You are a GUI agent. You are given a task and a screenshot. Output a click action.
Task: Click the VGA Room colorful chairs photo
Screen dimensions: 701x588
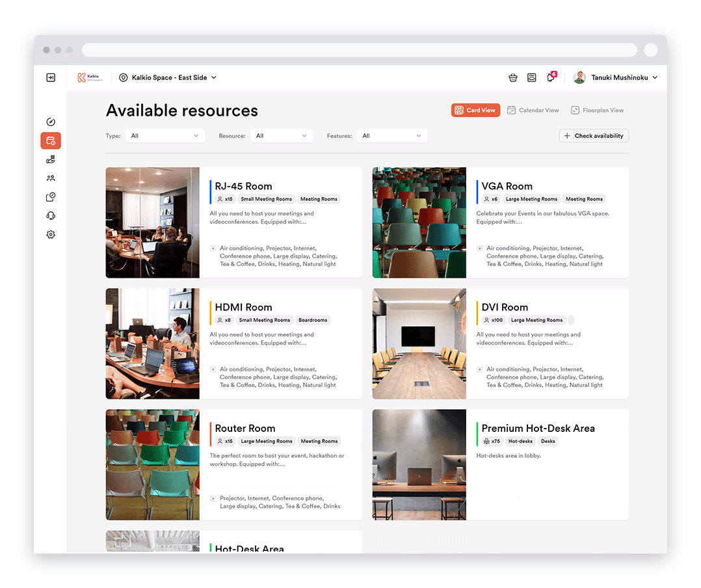419,222
